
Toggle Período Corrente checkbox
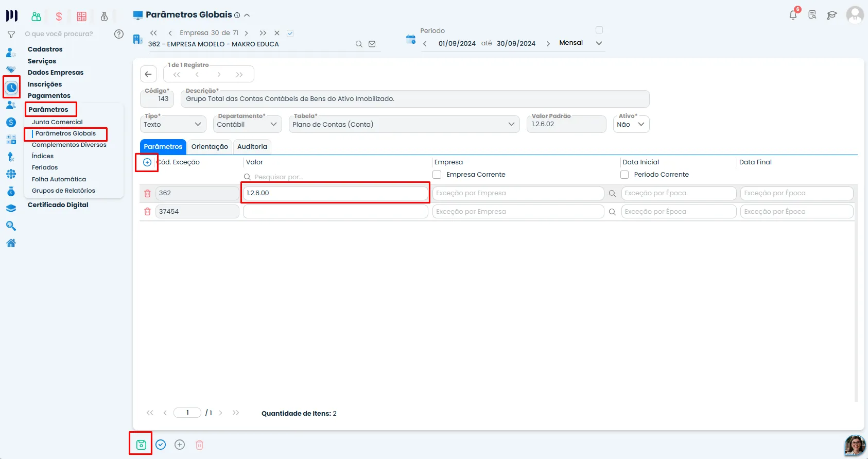pyautogui.click(x=624, y=175)
